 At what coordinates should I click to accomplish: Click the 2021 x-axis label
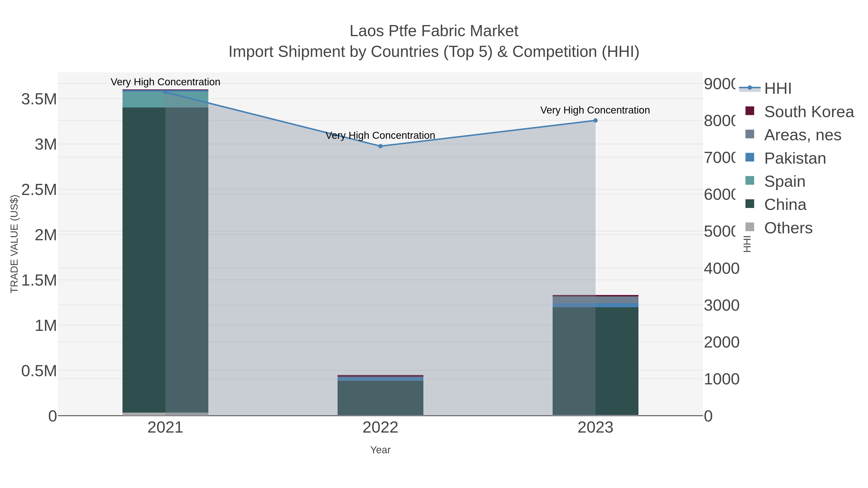[165, 428]
